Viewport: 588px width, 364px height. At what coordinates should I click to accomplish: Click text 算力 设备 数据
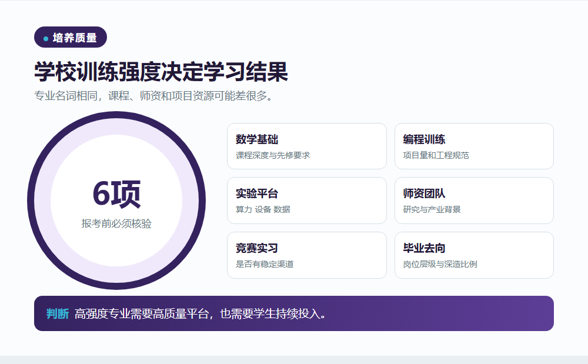coord(263,209)
